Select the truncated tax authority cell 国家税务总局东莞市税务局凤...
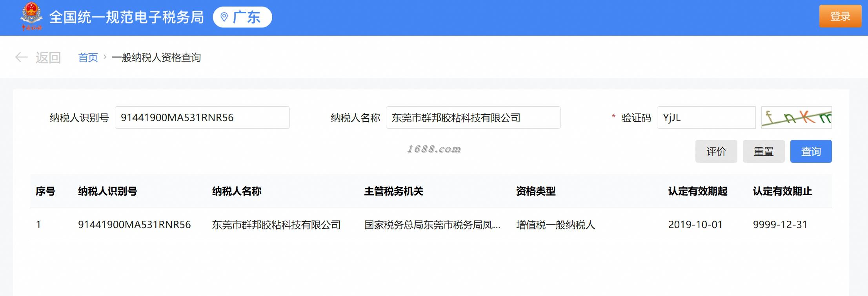Screen dimensions: 868x296 click(x=432, y=225)
